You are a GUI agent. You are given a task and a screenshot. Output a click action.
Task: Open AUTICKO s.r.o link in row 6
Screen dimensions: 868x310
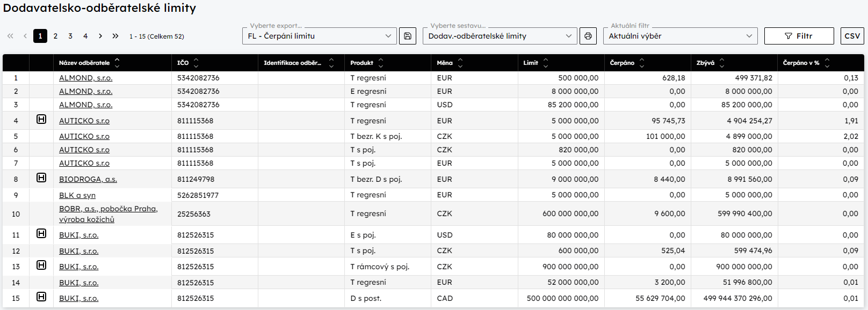[84, 150]
